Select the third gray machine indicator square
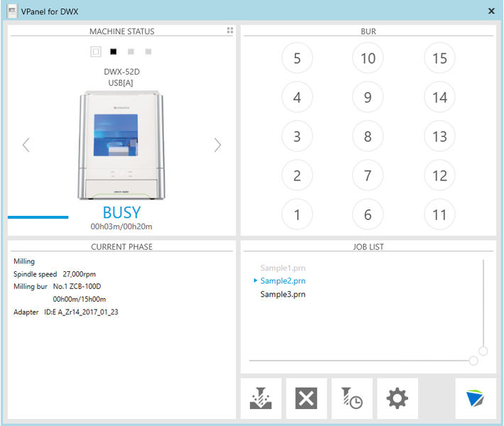 pyautogui.click(x=131, y=51)
